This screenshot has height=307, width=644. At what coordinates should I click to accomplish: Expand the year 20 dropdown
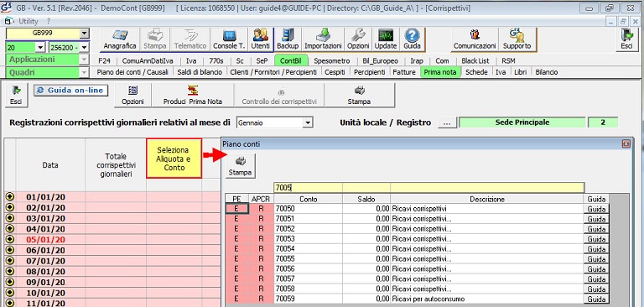click(x=40, y=48)
